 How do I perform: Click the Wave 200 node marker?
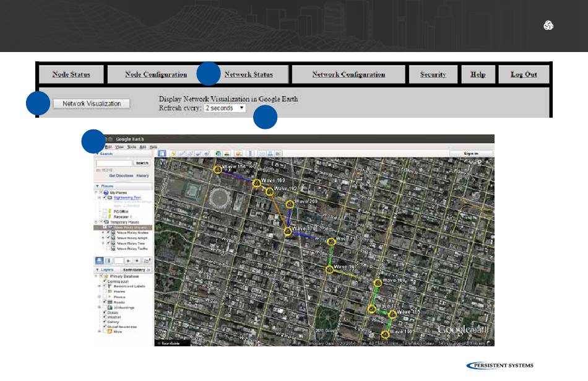(290, 204)
